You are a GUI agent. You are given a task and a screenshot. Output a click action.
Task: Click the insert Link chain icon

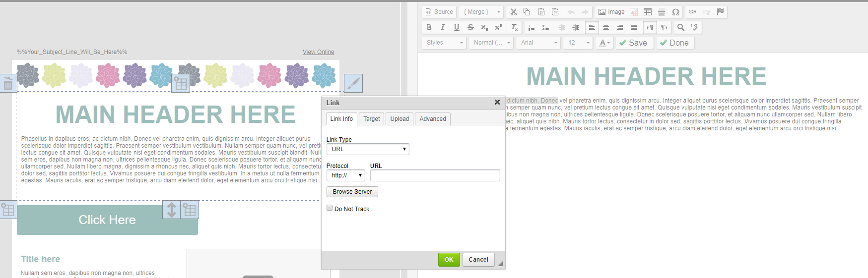point(692,12)
